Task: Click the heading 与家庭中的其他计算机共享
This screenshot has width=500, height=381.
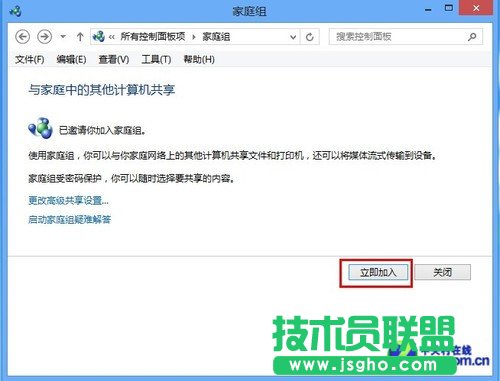Action: coord(102,90)
